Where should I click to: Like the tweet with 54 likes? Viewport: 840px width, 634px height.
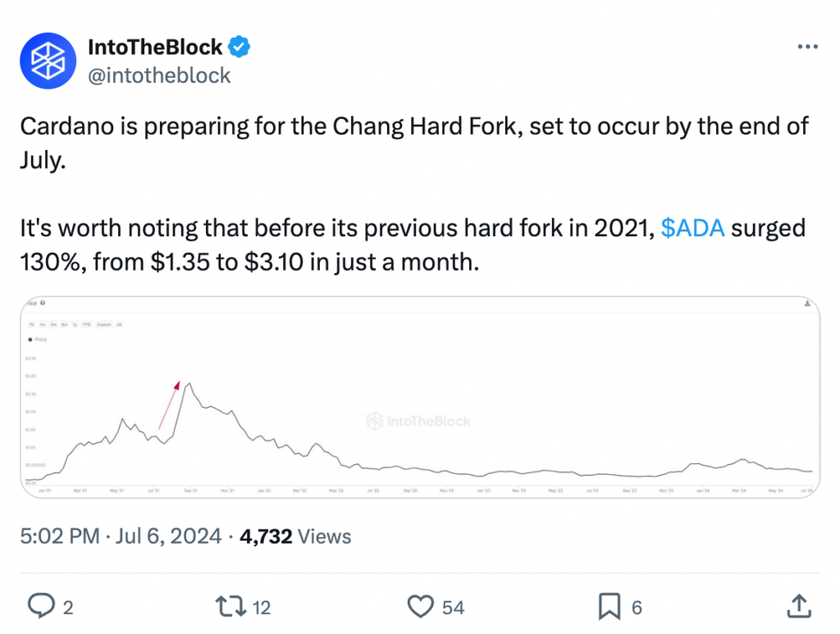pos(421,607)
